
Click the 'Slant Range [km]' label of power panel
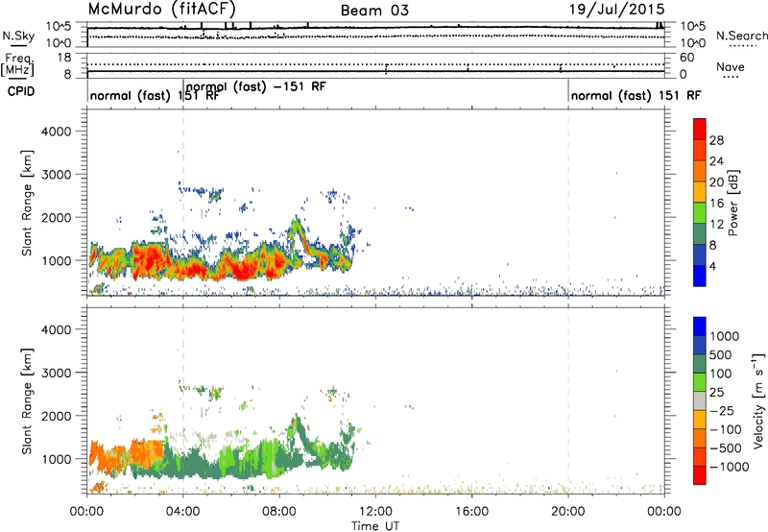click(x=27, y=203)
